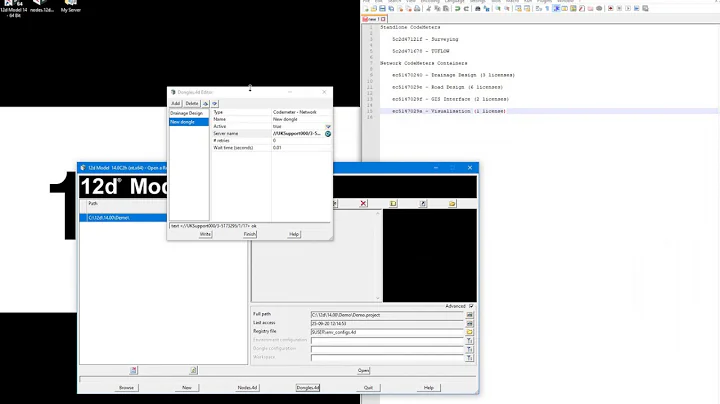Click the Print icon in Notepad++ toolbar
The image size is (720, 404).
(417, 9)
